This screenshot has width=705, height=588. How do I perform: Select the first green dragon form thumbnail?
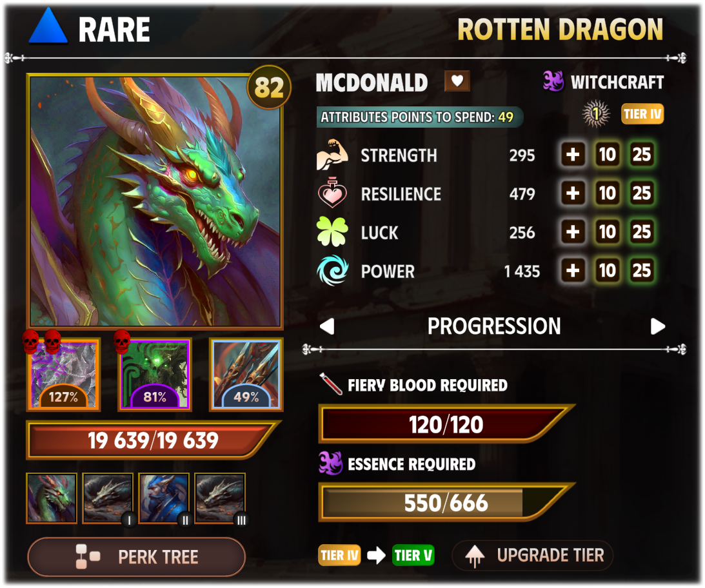click(x=52, y=498)
